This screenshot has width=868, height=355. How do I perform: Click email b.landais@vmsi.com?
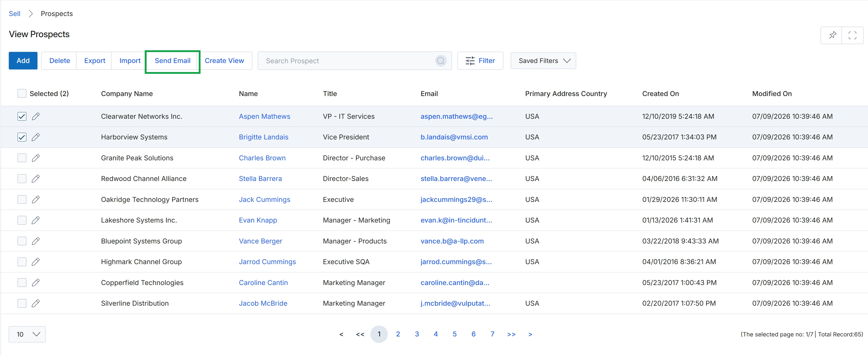[x=454, y=137]
